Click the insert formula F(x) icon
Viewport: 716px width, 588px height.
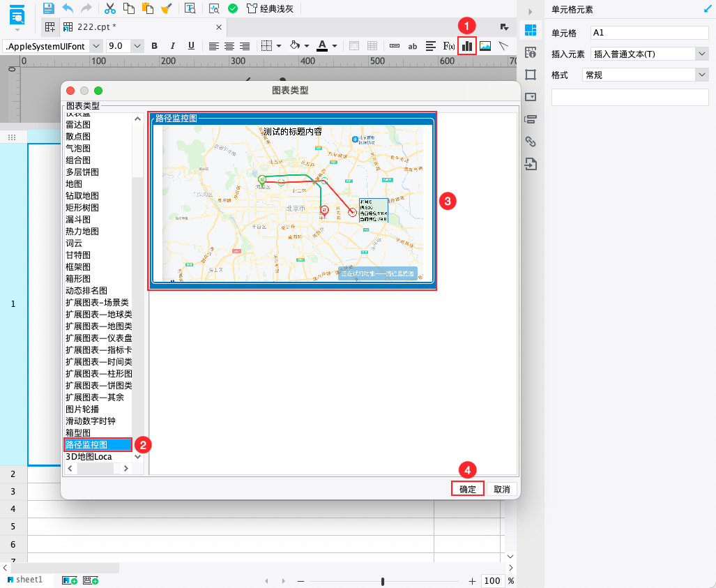tap(449, 46)
